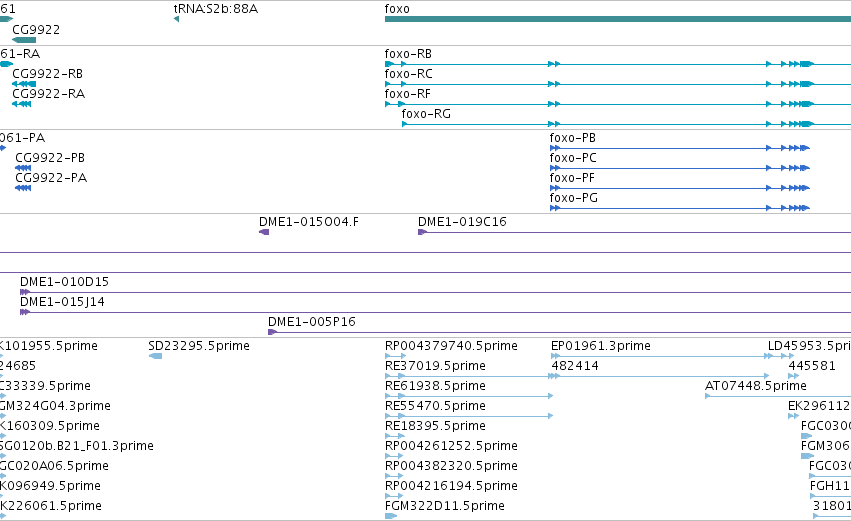Select the AT07448.5prime EST label
The height and width of the screenshot is (521, 851).
(755, 386)
